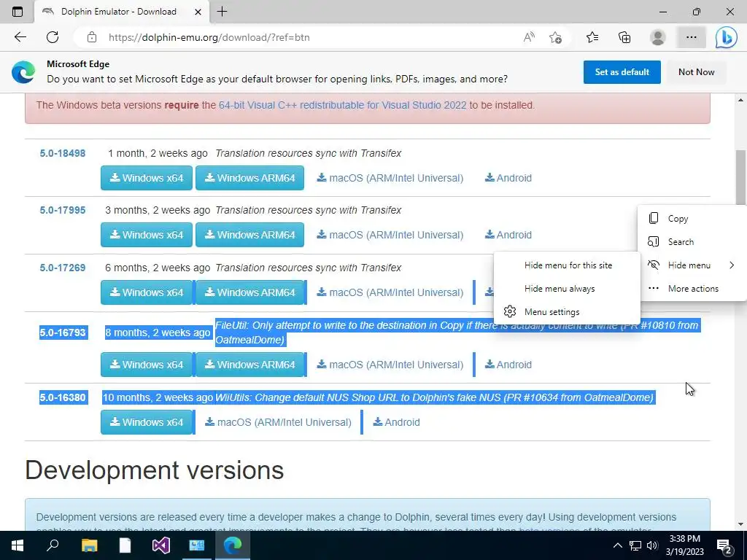Download Android build for version 5.0-16380

(396, 422)
